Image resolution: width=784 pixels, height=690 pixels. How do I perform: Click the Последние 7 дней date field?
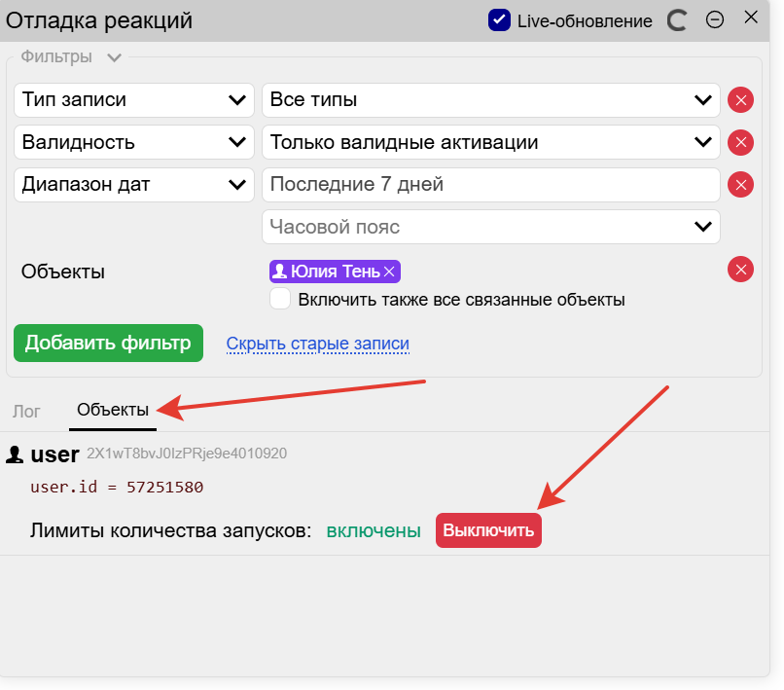pos(491,185)
